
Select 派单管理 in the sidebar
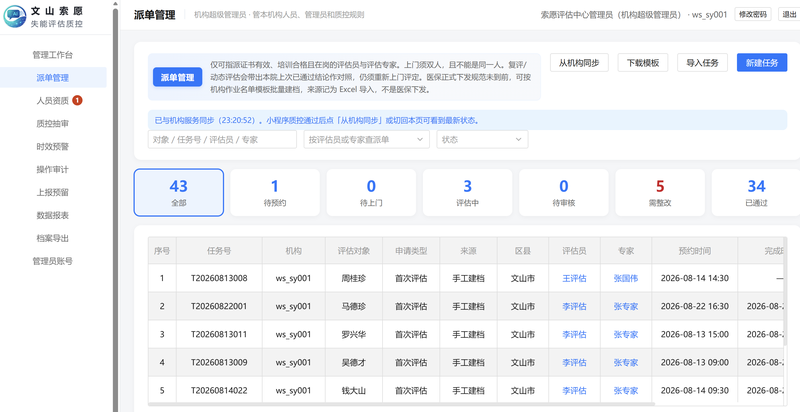[53, 78]
